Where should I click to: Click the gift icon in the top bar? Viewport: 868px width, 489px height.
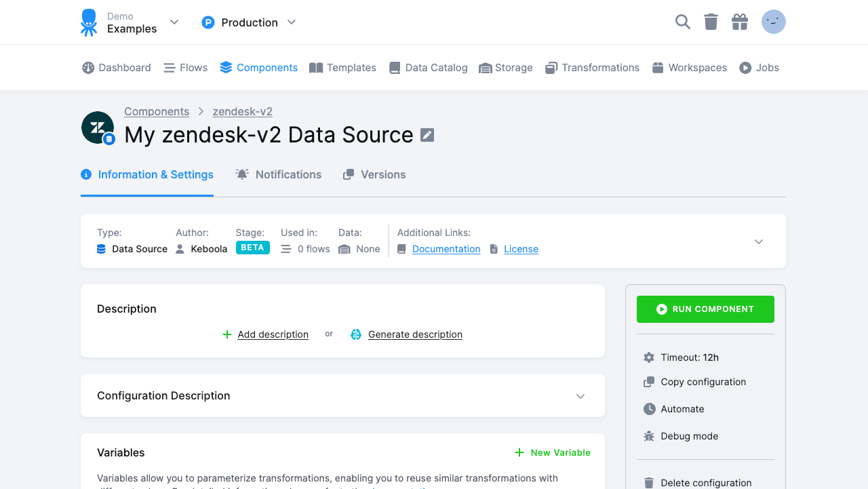click(x=740, y=22)
